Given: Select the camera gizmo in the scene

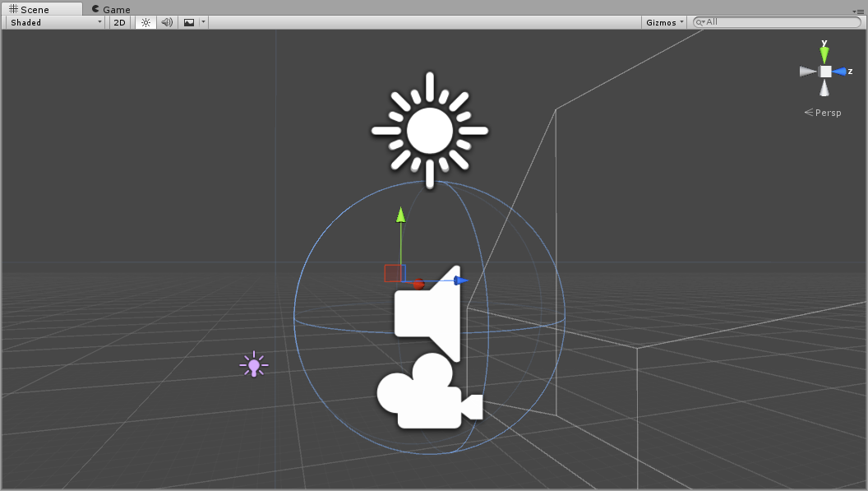Looking at the screenshot, I should pyautogui.click(x=428, y=393).
